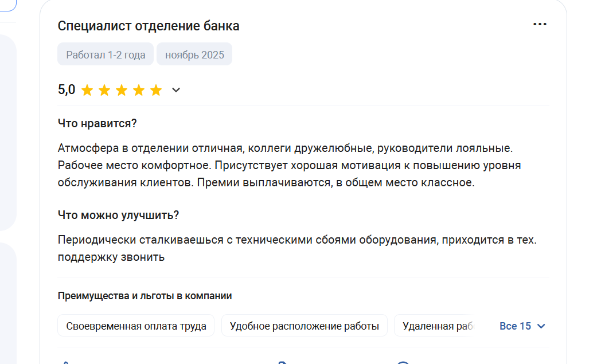Select the Своевременная оплата труда chip
Image resolution: width=601 pixels, height=364 pixels.
[x=136, y=326]
